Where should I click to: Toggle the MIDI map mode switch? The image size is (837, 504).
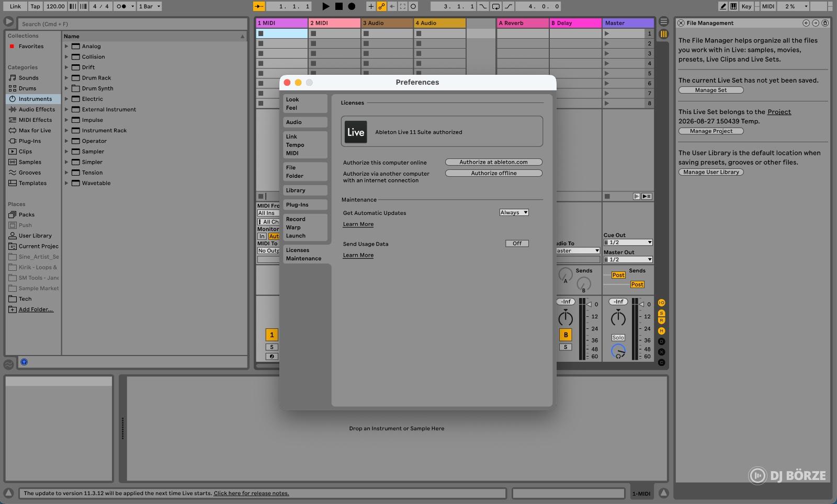click(x=768, y=6)
